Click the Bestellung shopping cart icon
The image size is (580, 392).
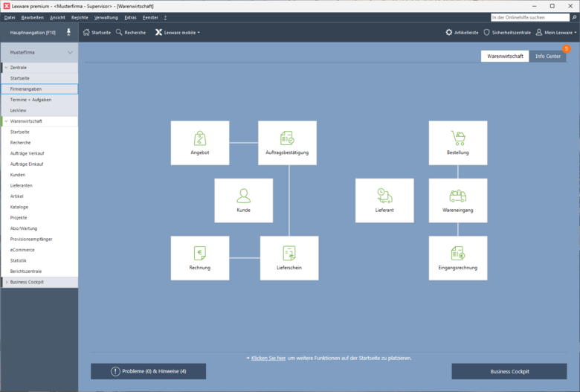457,138
